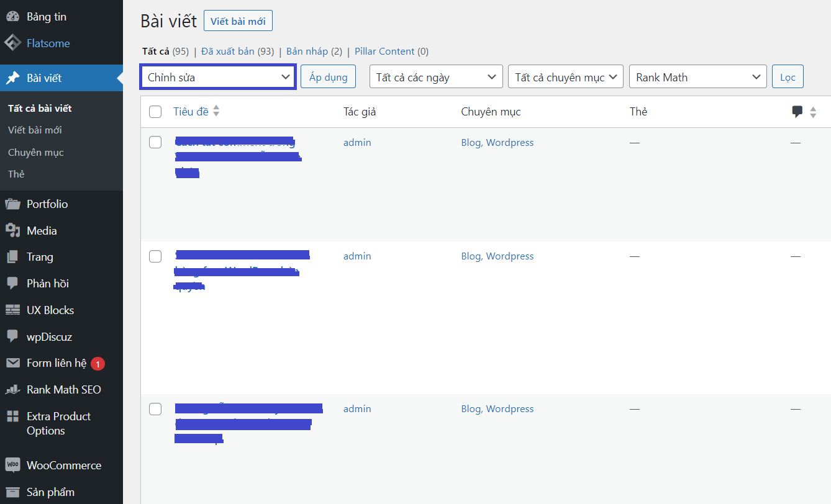The height and width of the screenshot is (504, 831).
Task: Tick the checkbox of the first post
Action: tap(155, 143)
